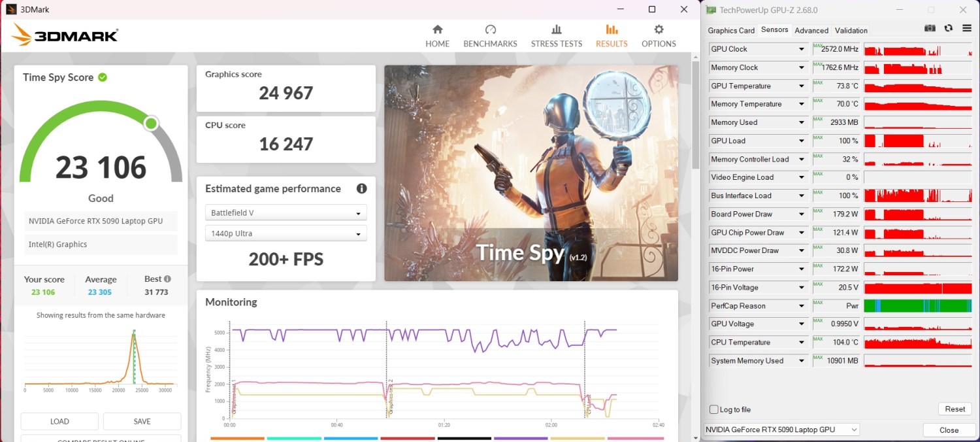Open the OPTIONS gear section

(659, 36)
